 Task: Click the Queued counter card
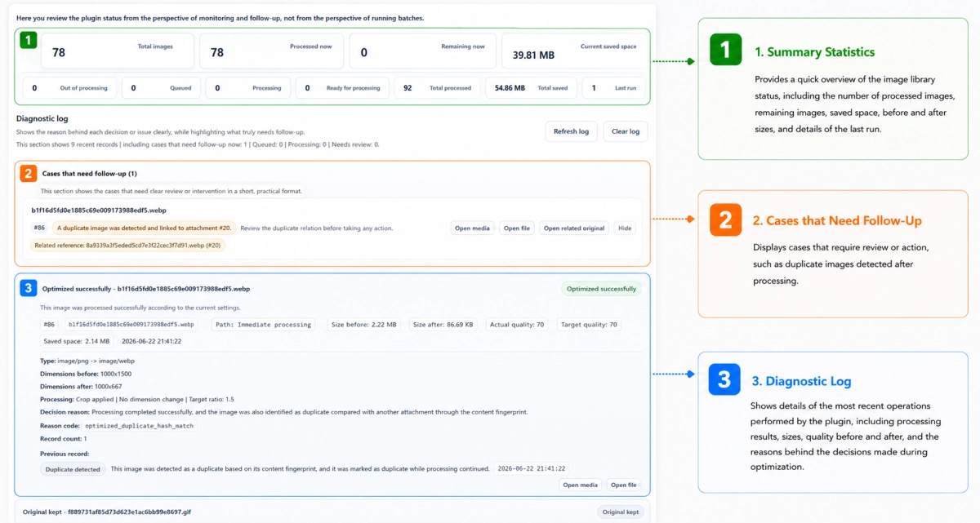coord(161,88)
